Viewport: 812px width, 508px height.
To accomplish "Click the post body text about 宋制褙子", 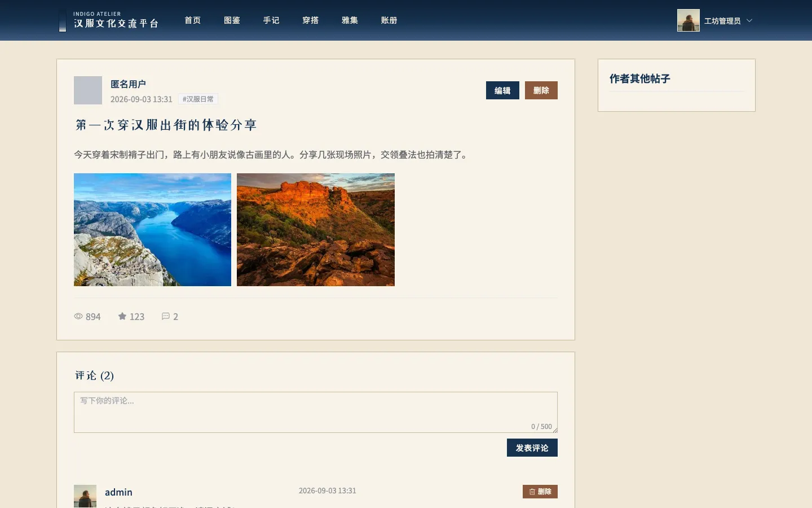I will pyautogui.click(x=272, y=155).
